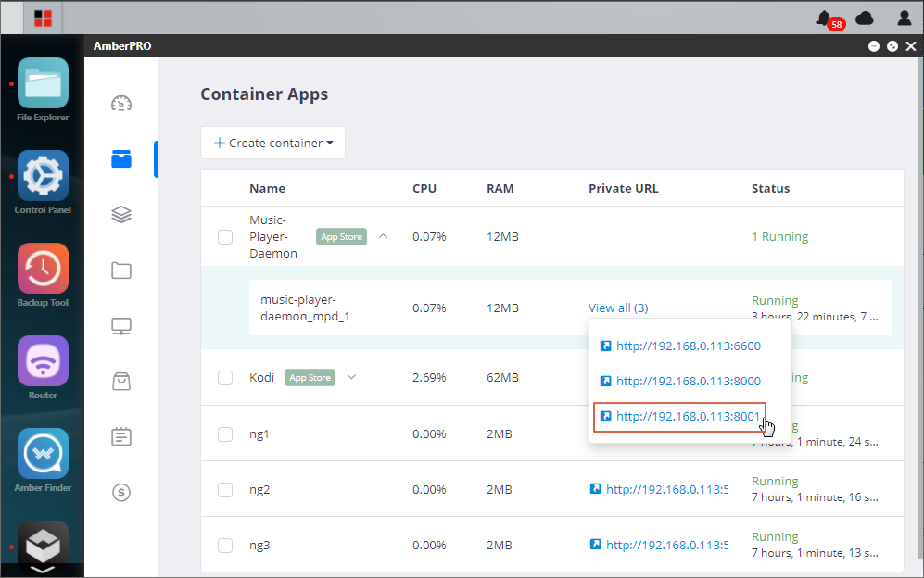Screen dimensions: 924x578
Task: Click Kodi's 2.69% CPU value
Action: 429,378
